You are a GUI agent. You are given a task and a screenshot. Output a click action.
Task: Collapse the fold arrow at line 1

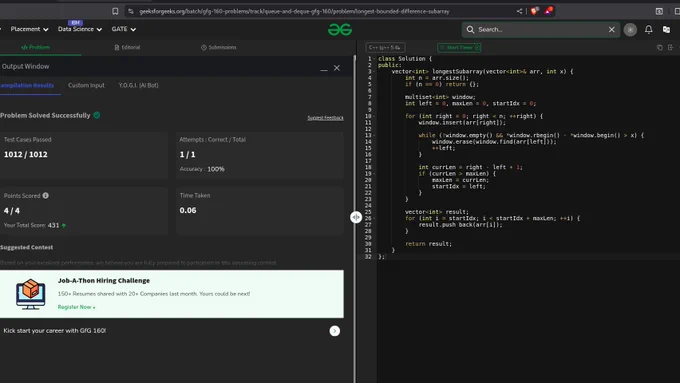(x=374, y=59)
